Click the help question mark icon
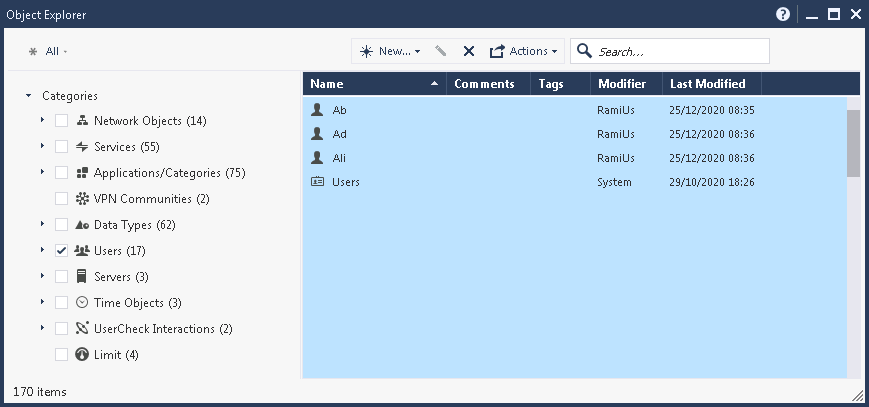This screenshot has width=869, height=407. [x=783, y=15]
